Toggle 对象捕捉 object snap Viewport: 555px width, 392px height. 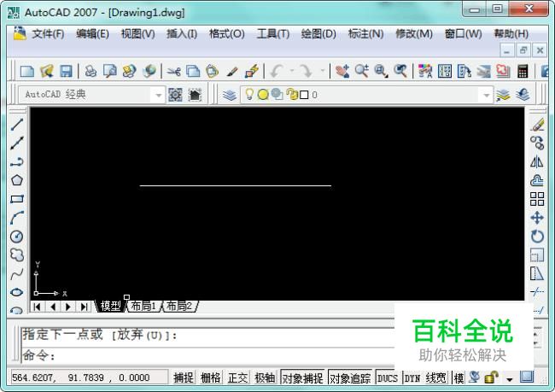(302, 377)
